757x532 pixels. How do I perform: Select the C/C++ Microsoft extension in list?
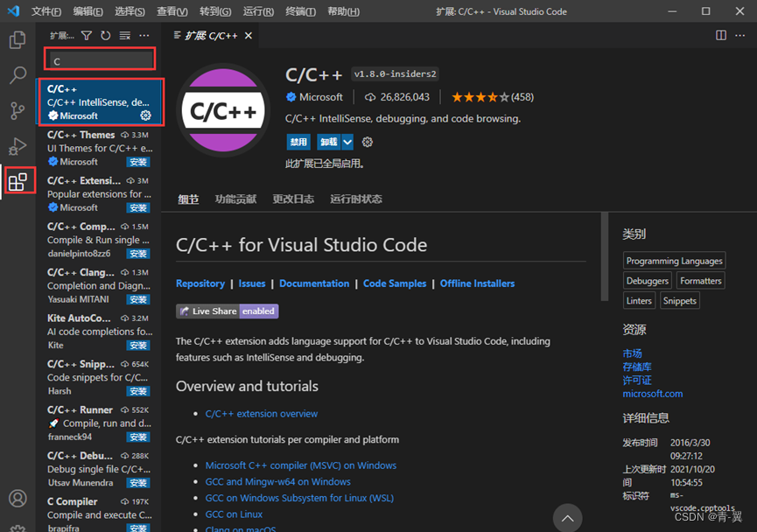[100, 101]
